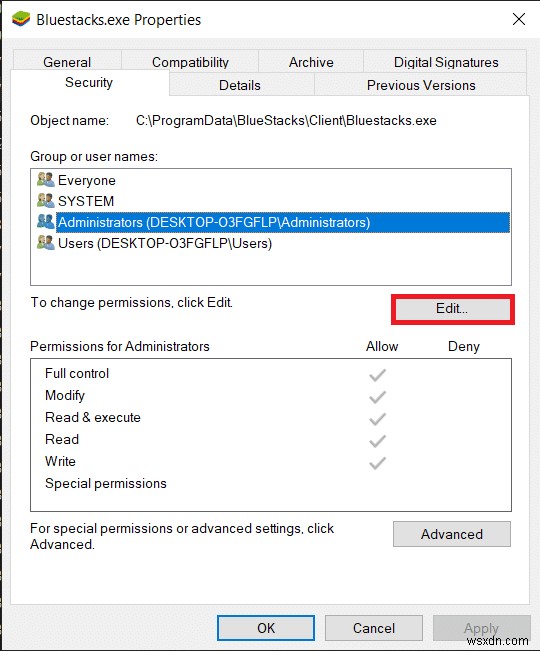Click the Modify Allow checkmark
This screenshot has height=651, width=540.
click(x=377, y=397)
